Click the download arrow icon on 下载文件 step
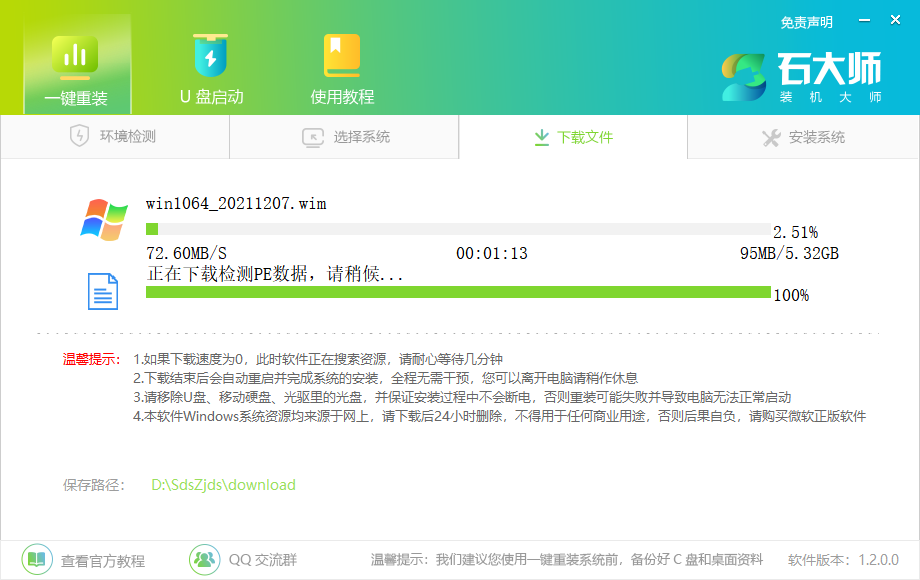The image size is (920, 580). click(541, 136)
